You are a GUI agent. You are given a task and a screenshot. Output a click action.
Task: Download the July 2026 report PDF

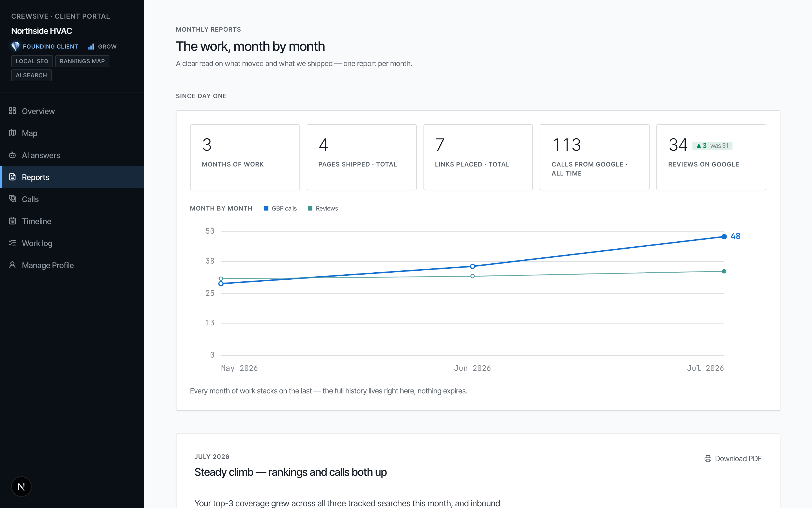coord(733,459)
